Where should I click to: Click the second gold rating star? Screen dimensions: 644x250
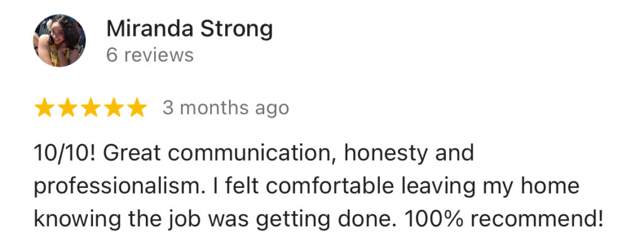pos(67,107)
